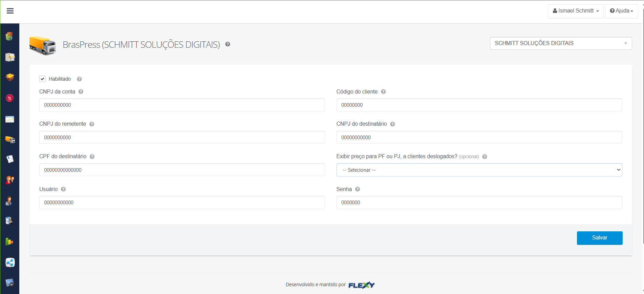Open the hamburger menu
The height and width of the screenshot is (294, 644).
pos(10,11)
